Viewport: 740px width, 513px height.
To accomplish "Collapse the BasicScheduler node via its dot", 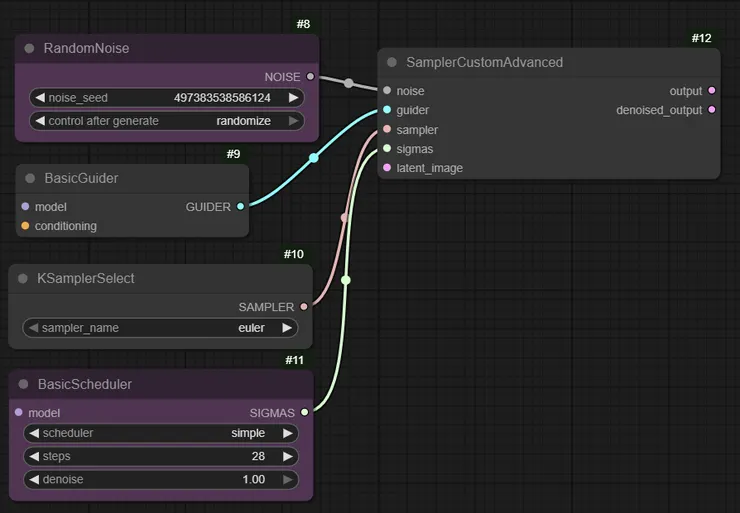I will [x=24, y=384].
